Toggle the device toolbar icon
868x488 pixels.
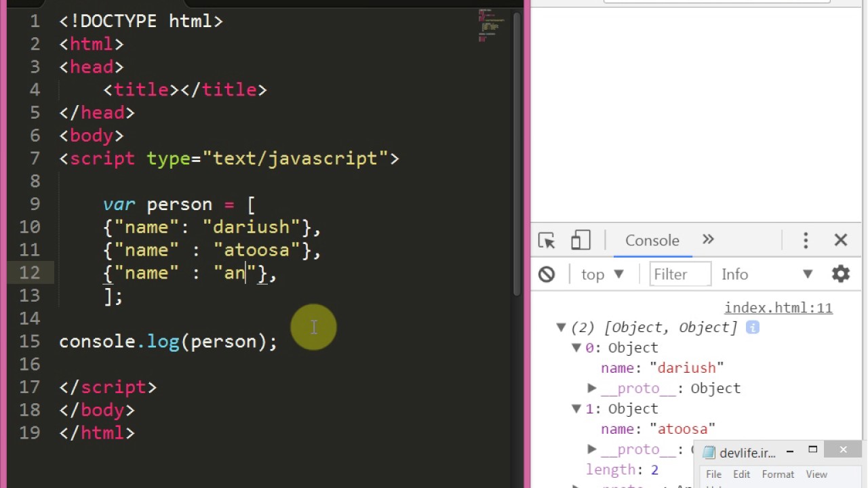click(x=580, y=241)
